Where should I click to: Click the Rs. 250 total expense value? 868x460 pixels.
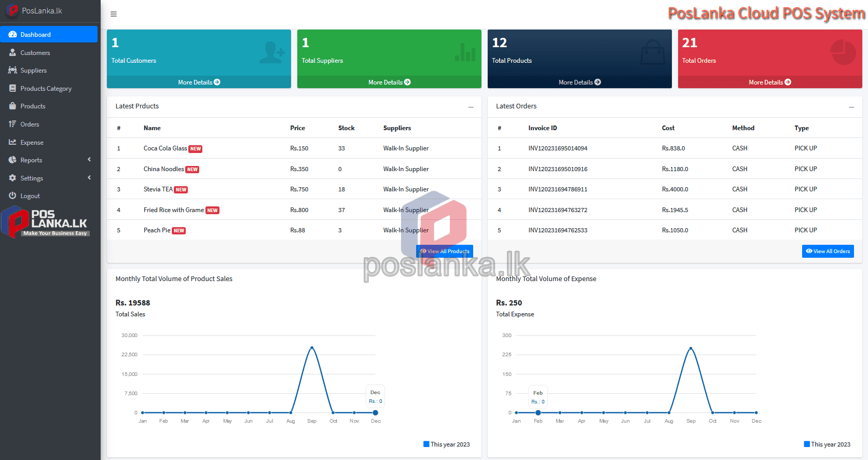pos(509,303)
